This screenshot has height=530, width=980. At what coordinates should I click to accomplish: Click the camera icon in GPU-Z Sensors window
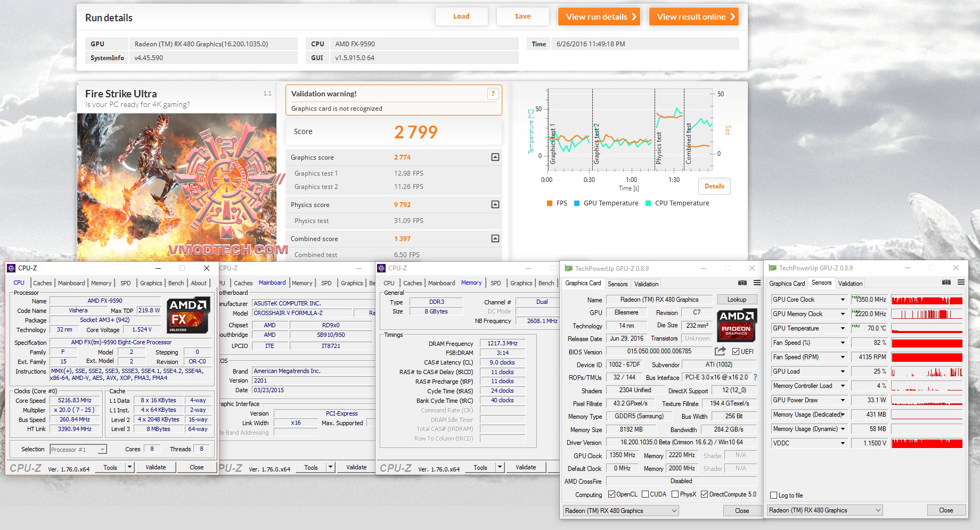946,283
